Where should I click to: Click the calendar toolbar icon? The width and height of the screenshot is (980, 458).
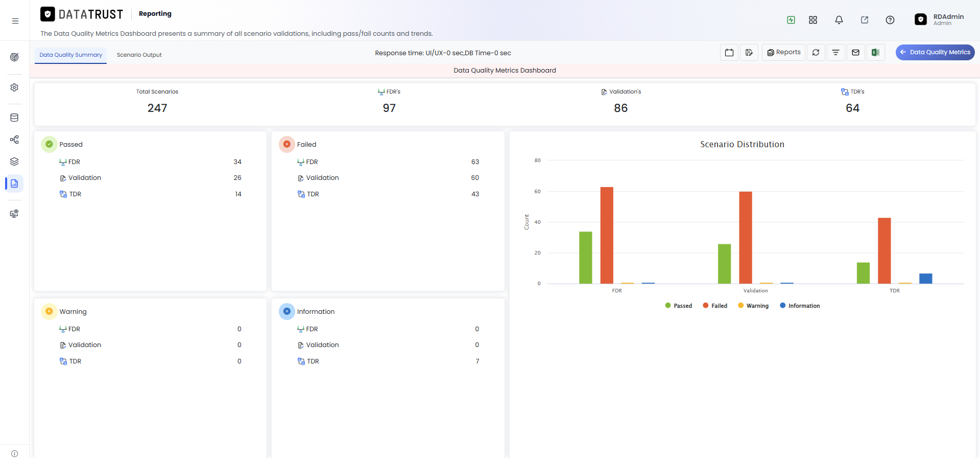coord(729,52)
